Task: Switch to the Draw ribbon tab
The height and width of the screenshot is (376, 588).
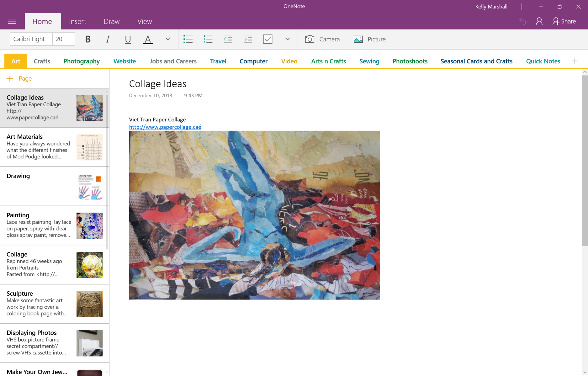Action: pos(111,21)
